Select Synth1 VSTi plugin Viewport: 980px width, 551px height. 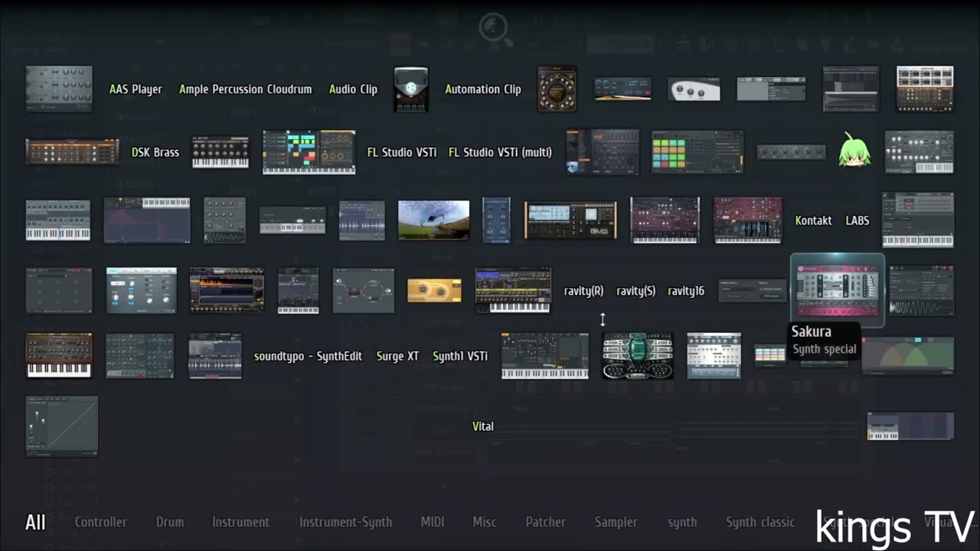tap(460, 357)
